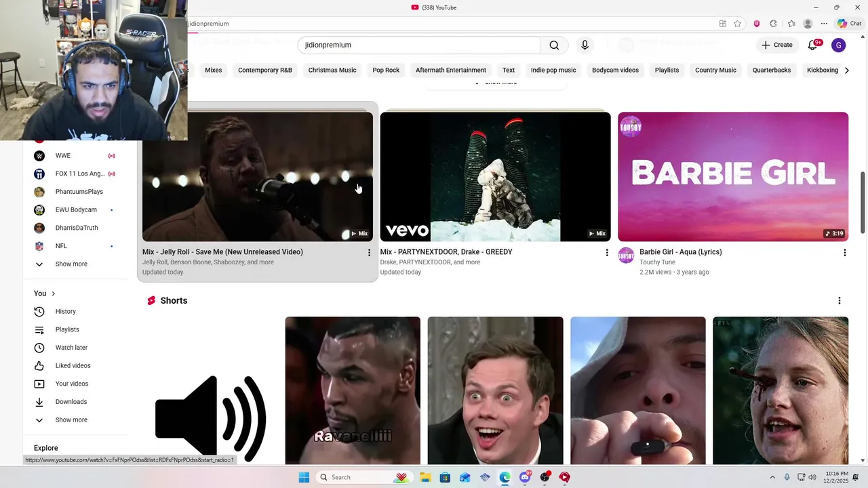Open the bleeding-eye woman Short
868x488 pixels.
pyautogui.click(x=781, y=390)
